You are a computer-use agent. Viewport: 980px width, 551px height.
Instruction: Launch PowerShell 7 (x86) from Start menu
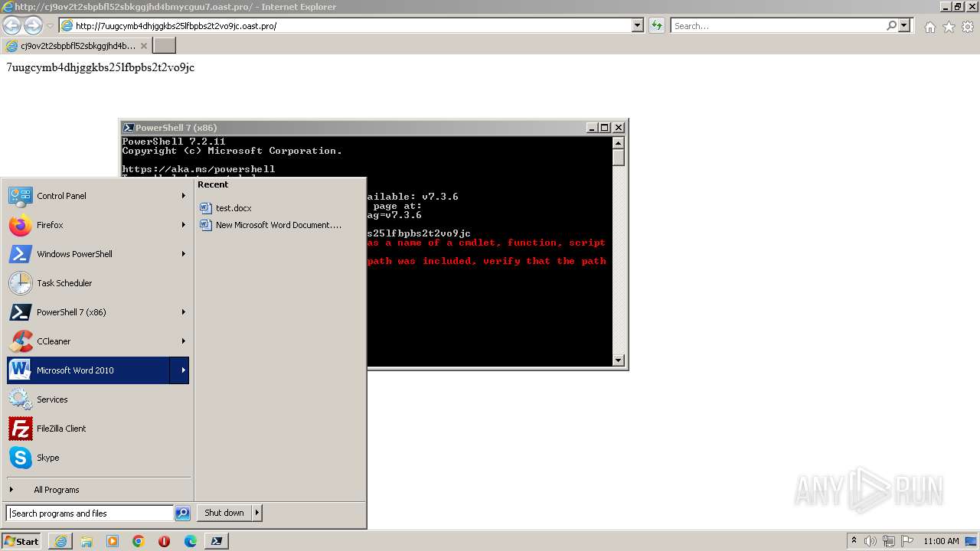click(x=97, y=312)
